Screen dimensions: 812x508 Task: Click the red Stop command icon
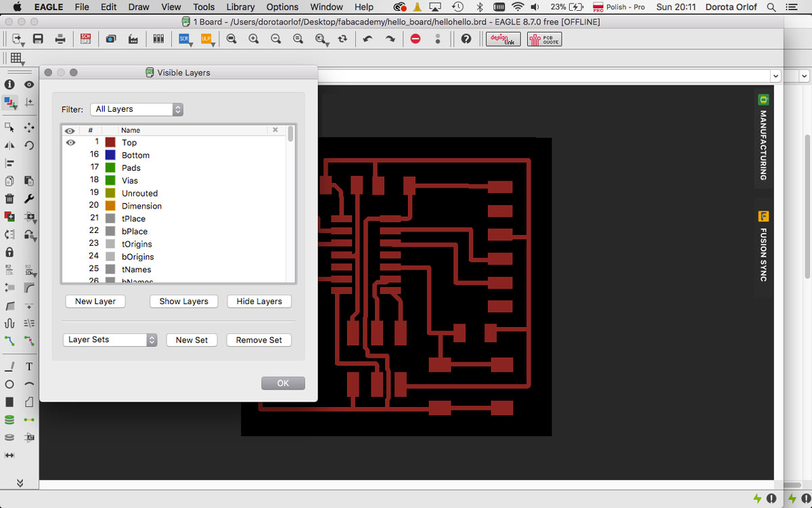[415, 39]
